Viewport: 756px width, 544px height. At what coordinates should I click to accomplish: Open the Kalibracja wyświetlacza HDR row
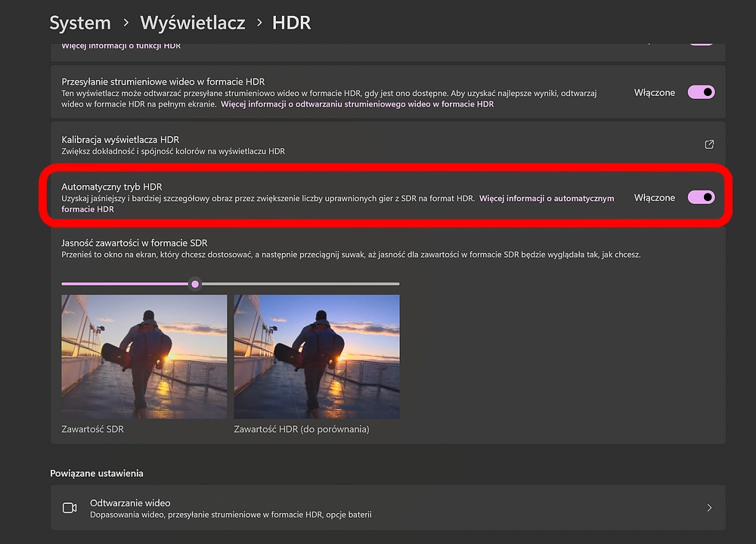[388, 144]
